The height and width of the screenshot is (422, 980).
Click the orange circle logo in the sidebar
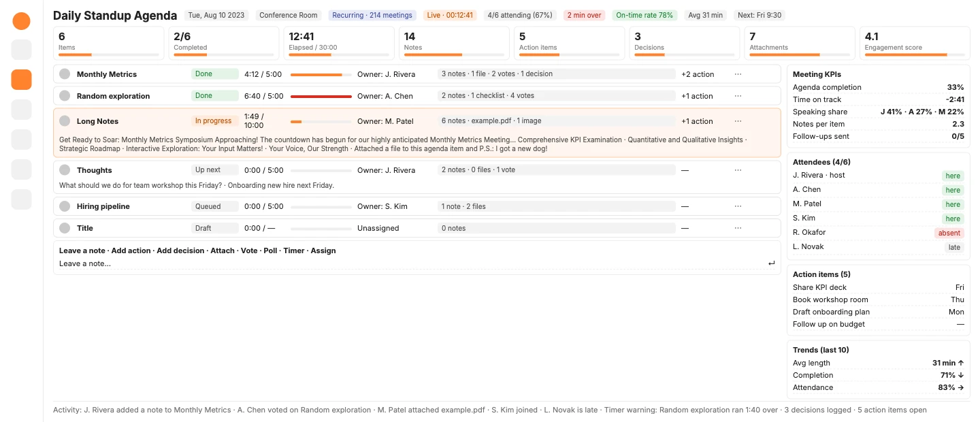[x=22, y=21]
